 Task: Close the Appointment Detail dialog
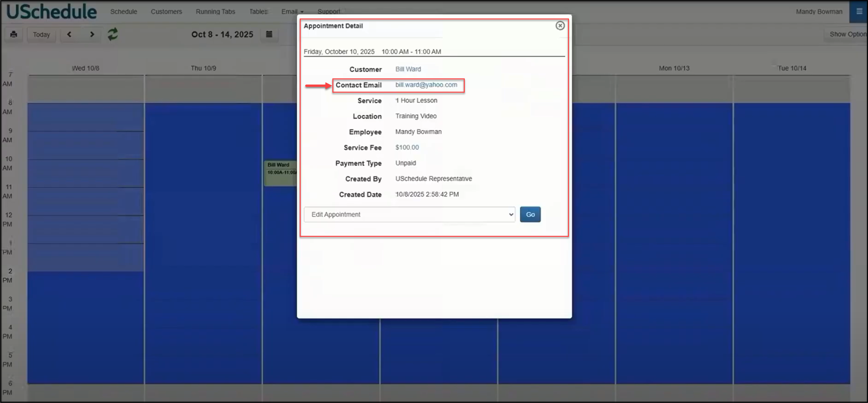560,26
